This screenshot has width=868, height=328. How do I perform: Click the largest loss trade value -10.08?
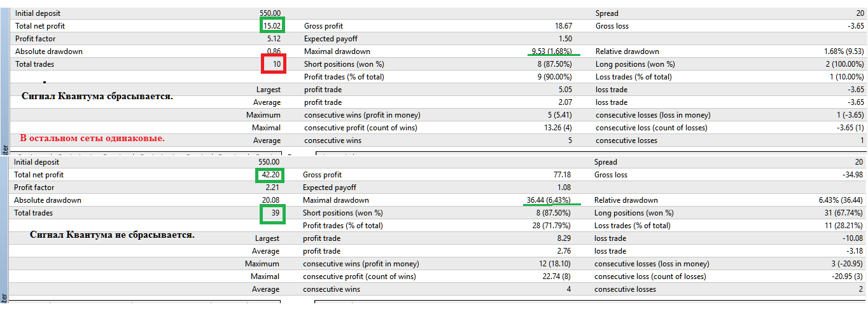[x=852, y=238]
